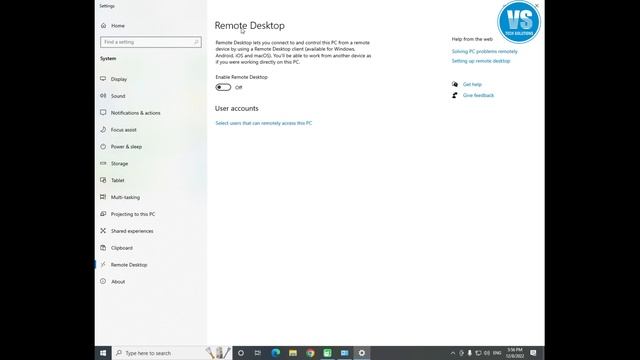
Task: Open Focus assist settings
Action: point(119,130)
